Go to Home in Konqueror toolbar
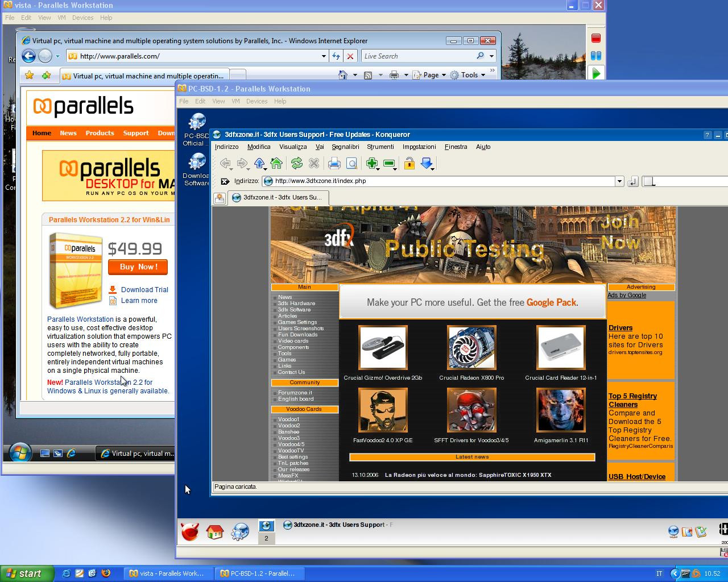Screen dimensions: 728x582 (x=276, y=164)
